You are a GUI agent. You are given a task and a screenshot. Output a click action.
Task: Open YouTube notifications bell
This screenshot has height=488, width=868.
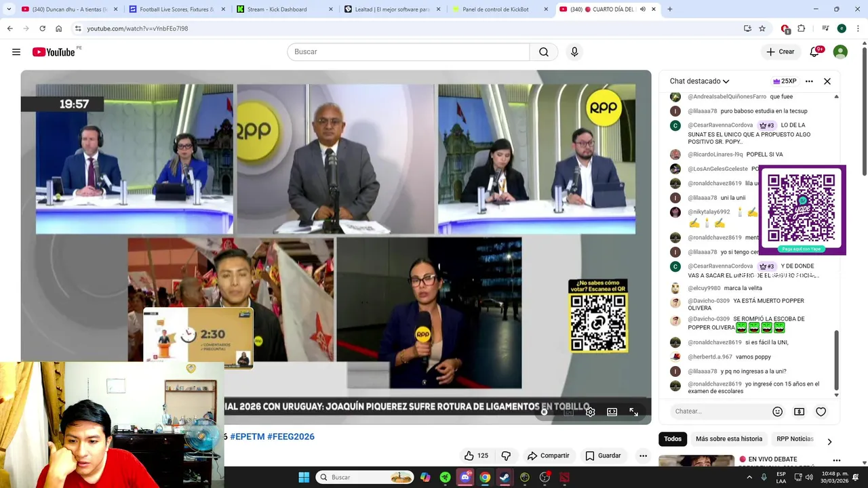click(815, 52)
